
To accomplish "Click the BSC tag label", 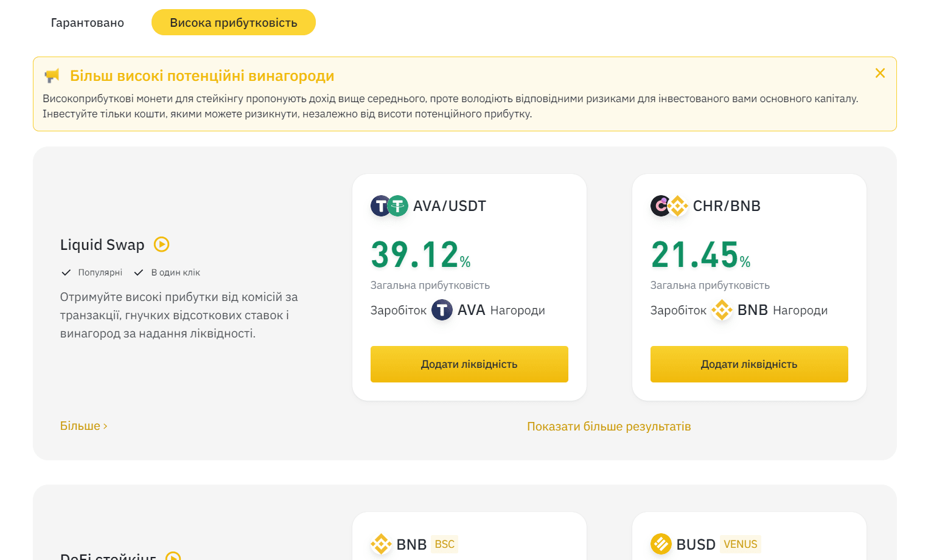I will pyautogui.click(x=445, y=544).
